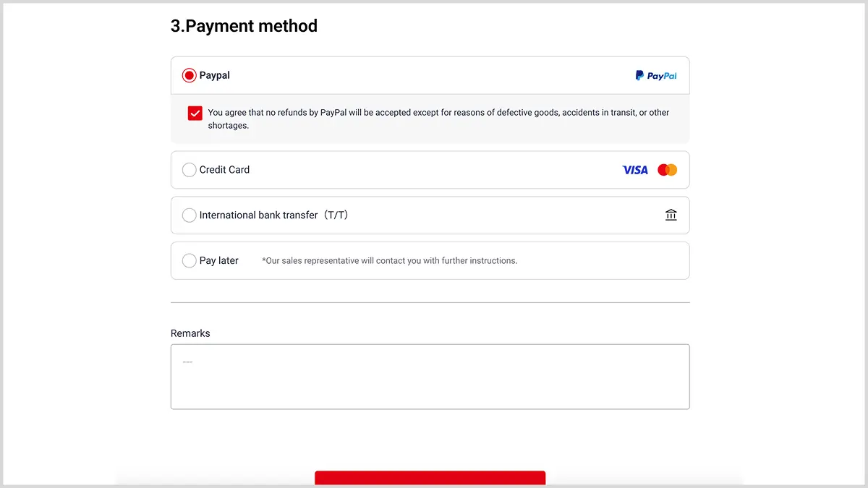Click the Mastercard logo icon
Screen dimensions: 868x488
click(x=667, y=170)
